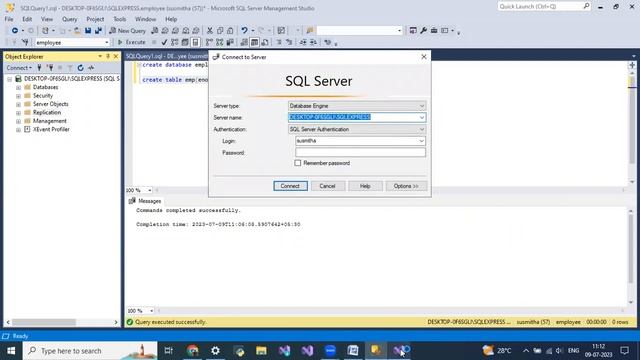Open the Server type dropdown
The image size is (640, 360).
(x=421, y=106)
